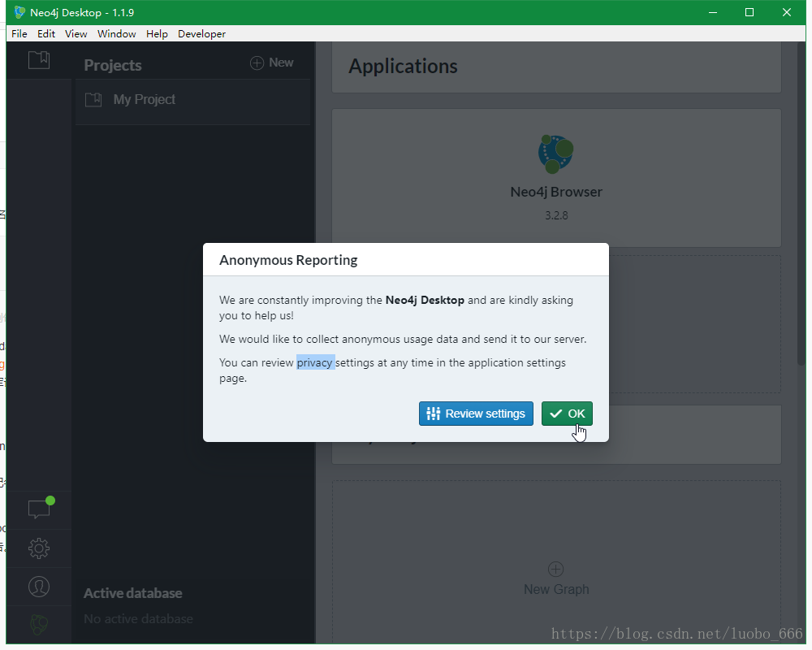Viewport: 812px width, 650px height.
Task: Click the New Graph label
Action: point(556,589)
